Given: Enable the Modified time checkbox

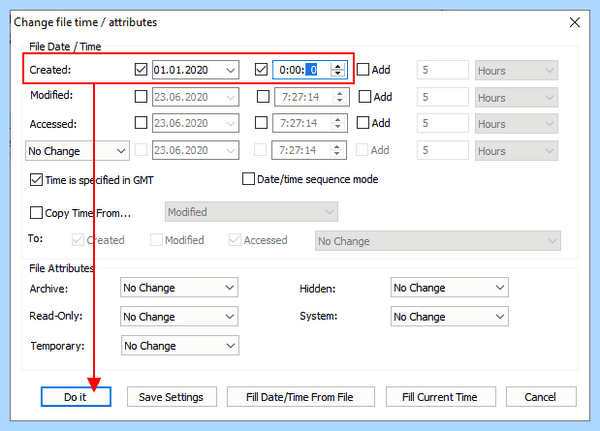Looking at the screenshot, I should click(x=263, y=96).
